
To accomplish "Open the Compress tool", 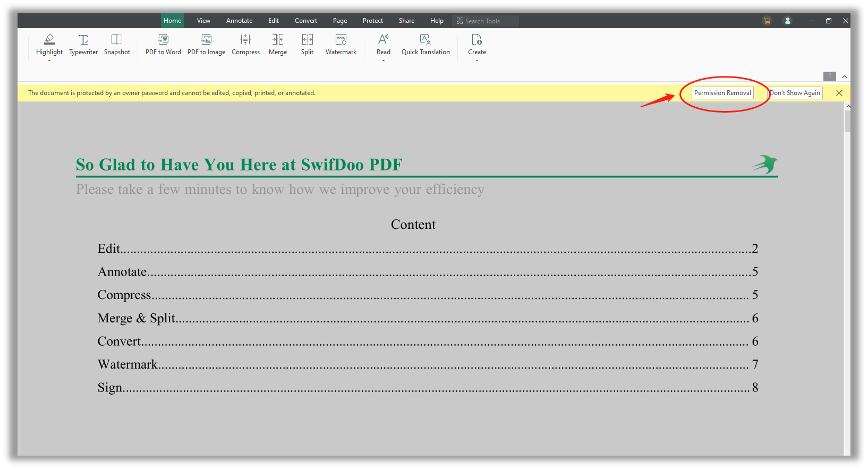I will [245, 45].
